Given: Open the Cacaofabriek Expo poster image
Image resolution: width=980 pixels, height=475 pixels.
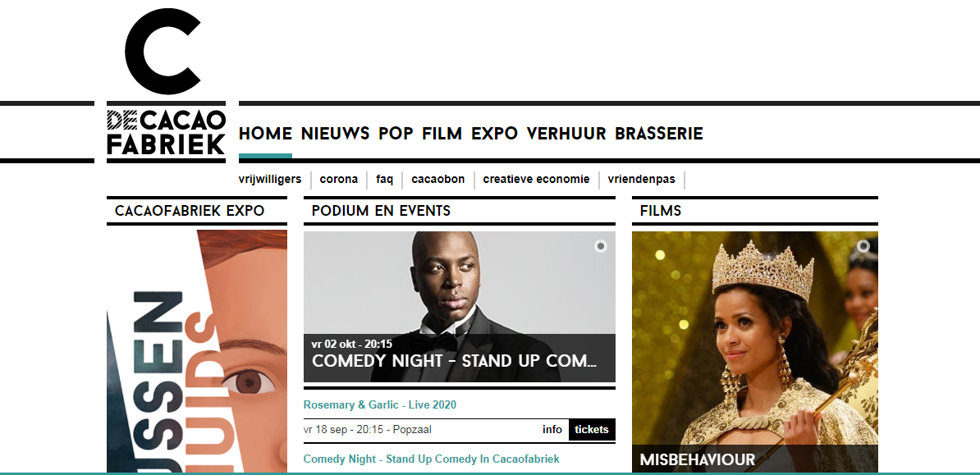Looking at the screenshot, I should pos(197,351).
